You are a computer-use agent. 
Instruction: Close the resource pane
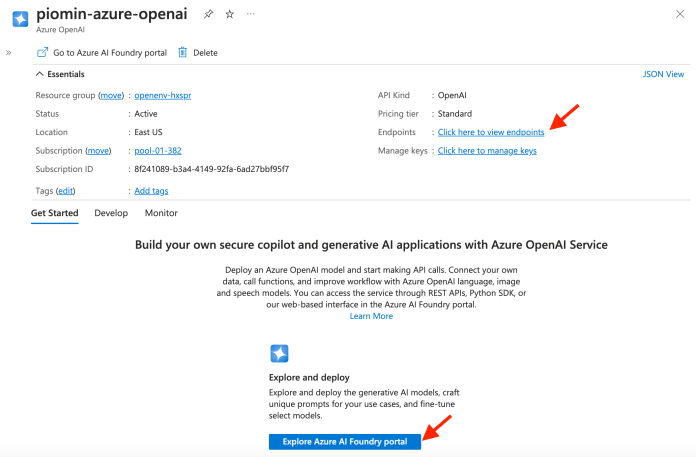coord(680,14)
